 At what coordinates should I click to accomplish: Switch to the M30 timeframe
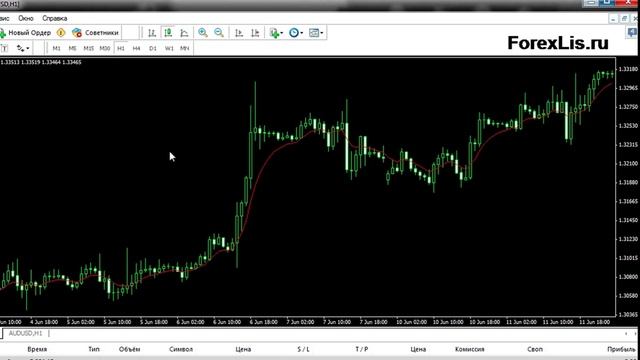(104, 48)
